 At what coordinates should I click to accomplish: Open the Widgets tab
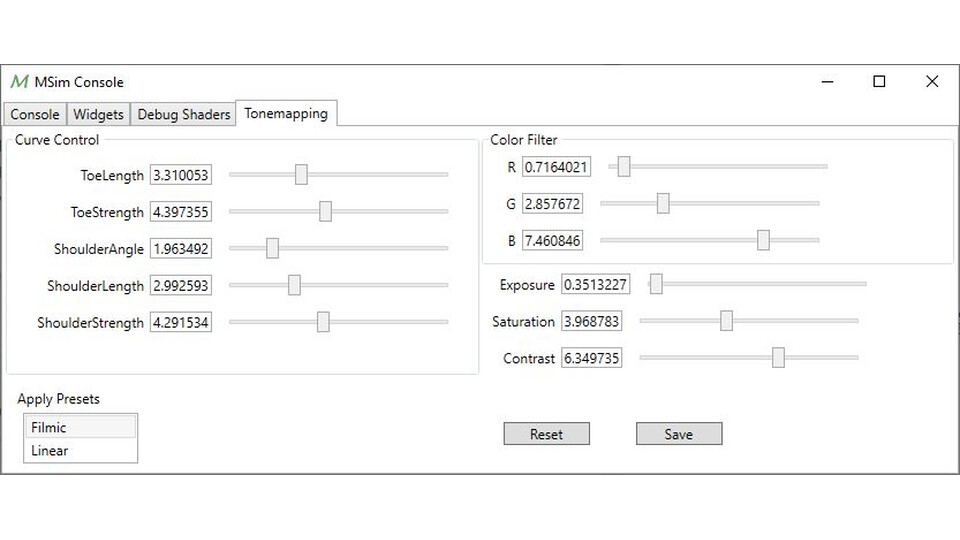(98, 114)
